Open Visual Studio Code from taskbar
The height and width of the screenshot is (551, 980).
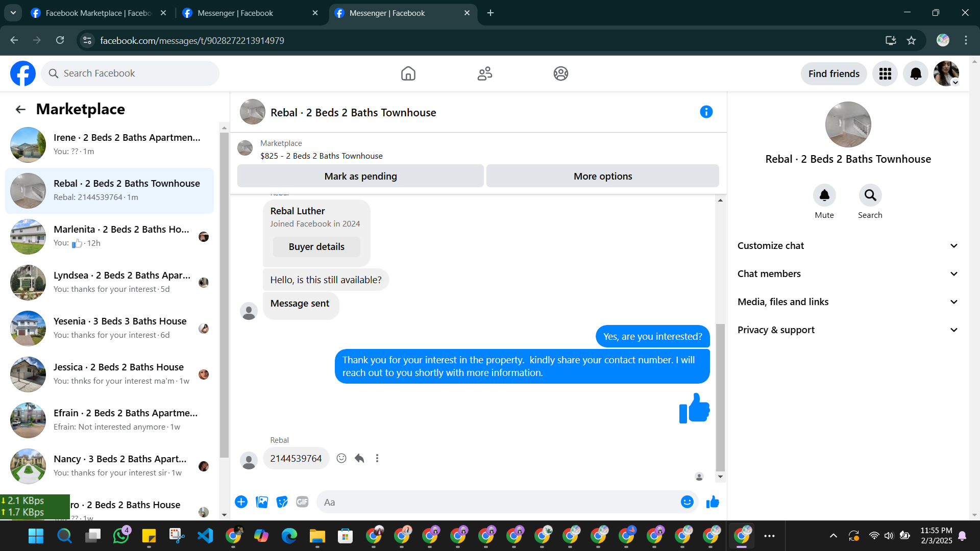coord(205,536)
